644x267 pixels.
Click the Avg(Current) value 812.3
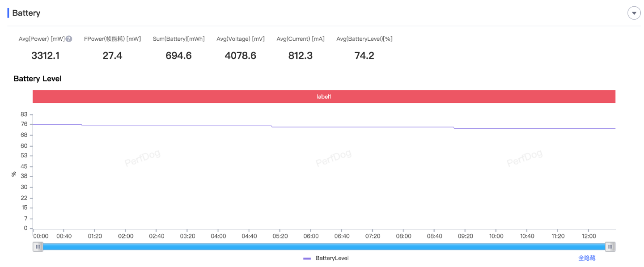(x=300, y=55)
